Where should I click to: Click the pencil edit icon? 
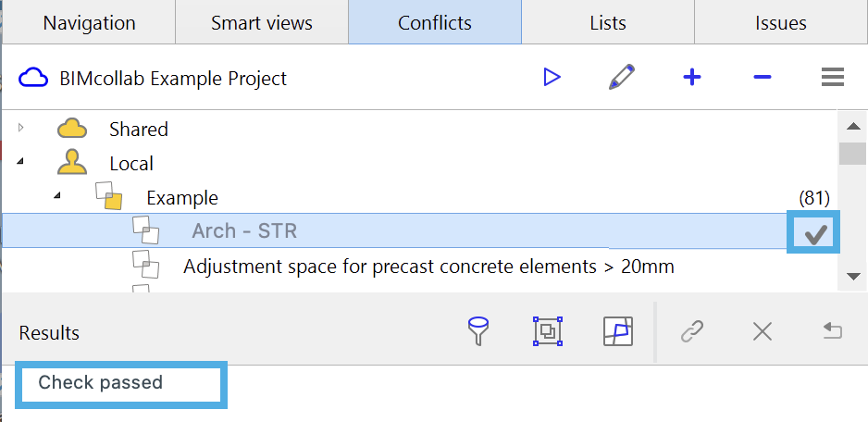(621, 78)
